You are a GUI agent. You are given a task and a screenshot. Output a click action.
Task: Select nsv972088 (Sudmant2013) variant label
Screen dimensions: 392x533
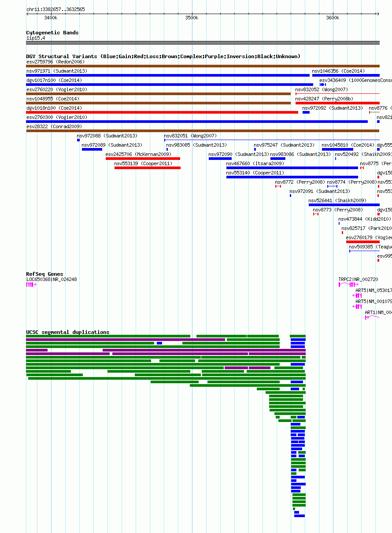pyautogui.click(x=107, y=136)
